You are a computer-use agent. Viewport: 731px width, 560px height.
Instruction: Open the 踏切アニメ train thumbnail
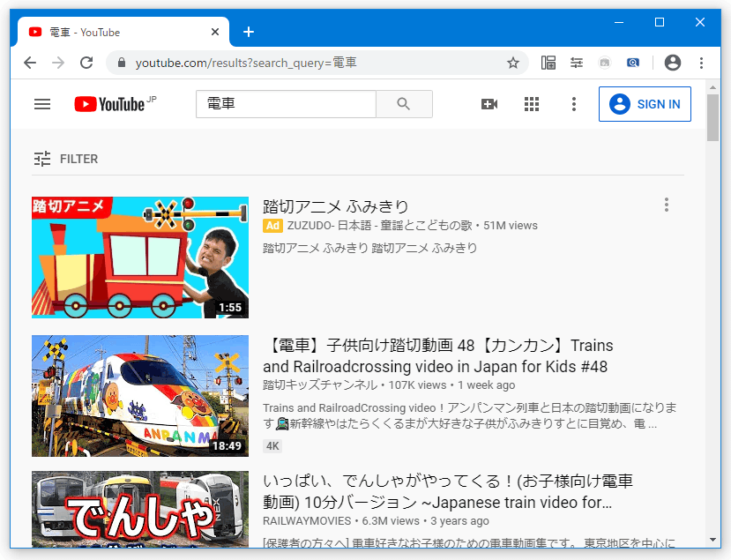(140, 258)
